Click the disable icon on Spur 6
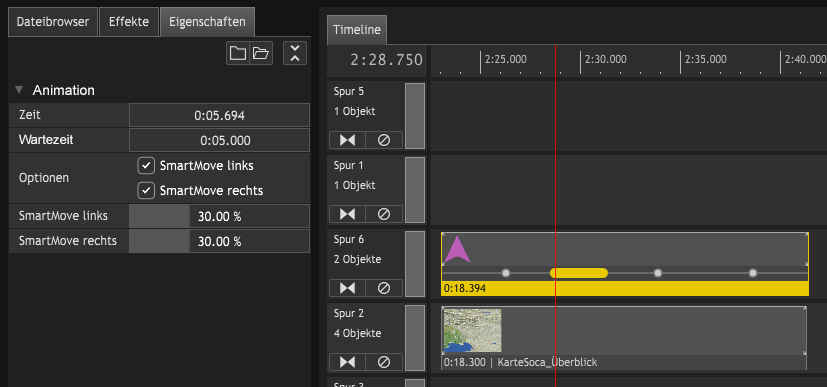 (384, 288)
